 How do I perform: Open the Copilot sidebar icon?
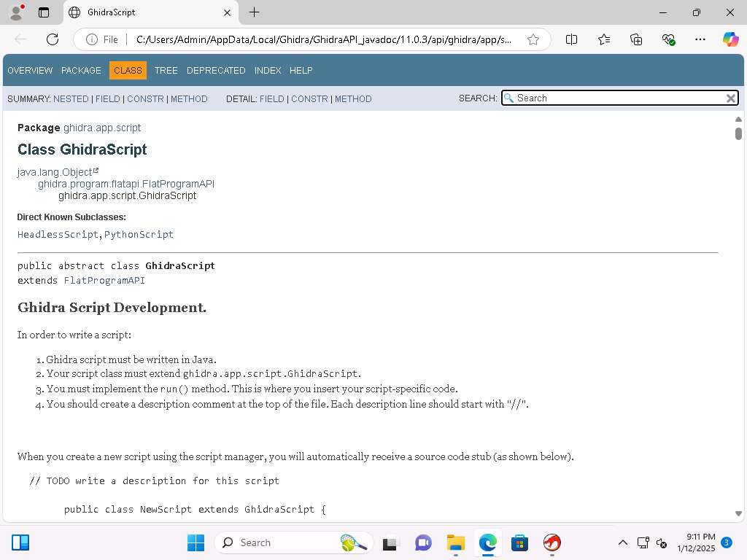(730, 39)
